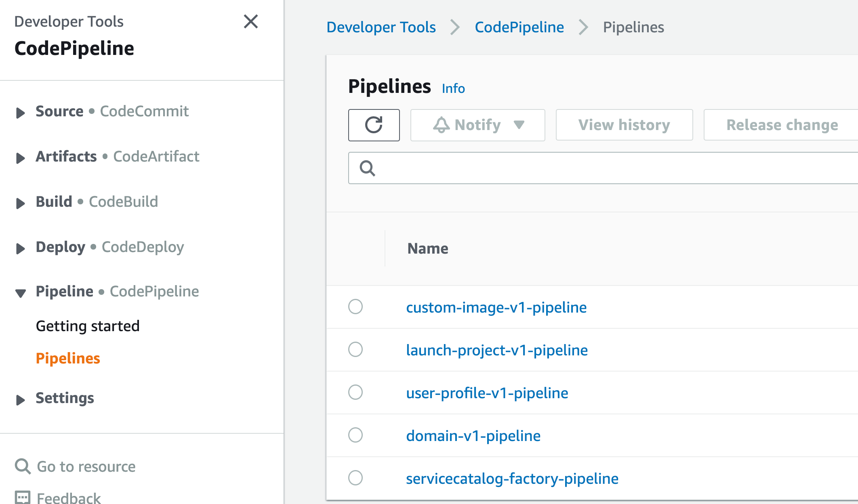Image resolution: width=858 pixels, height=504 pixels.
Task: Refresh the pipelines list
Action: [x=374, y=125]
